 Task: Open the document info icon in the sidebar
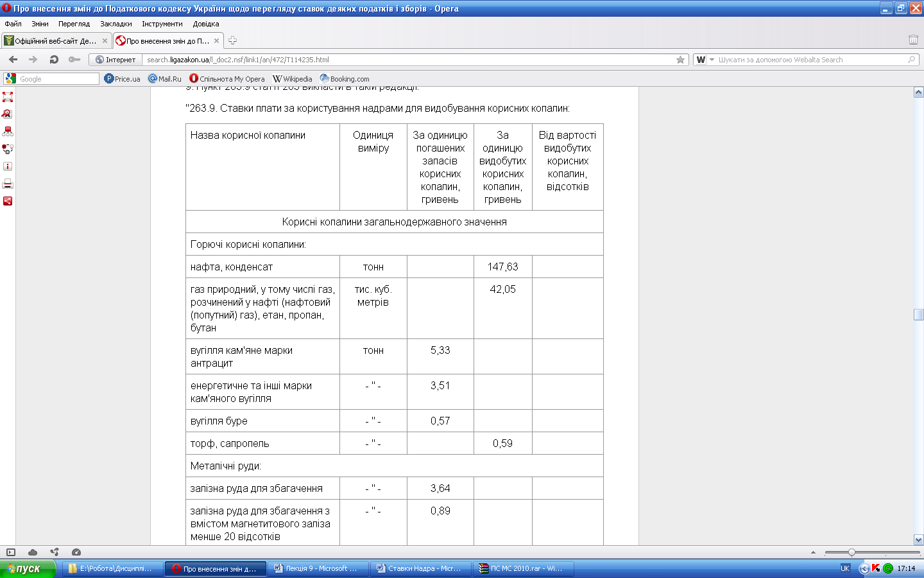(8, 166)
